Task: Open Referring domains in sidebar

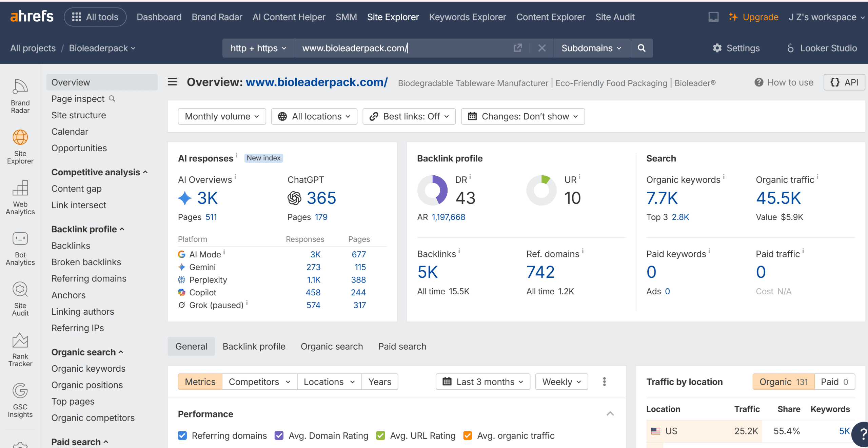Action: [89, 278]
